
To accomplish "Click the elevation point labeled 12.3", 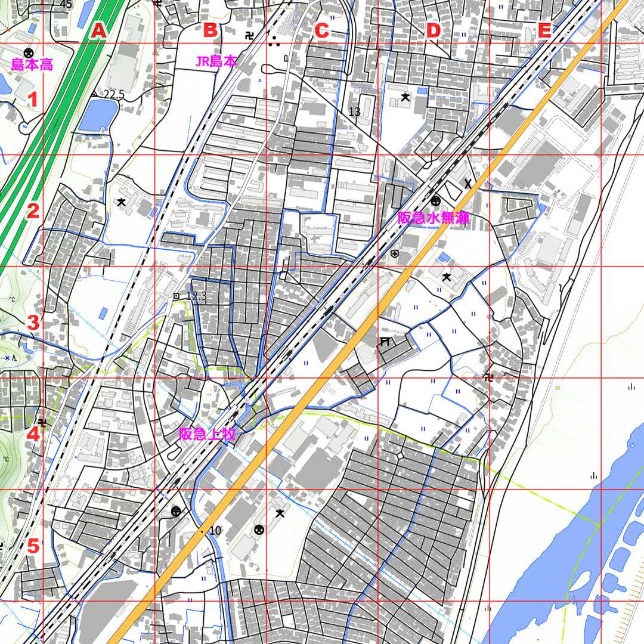I will coord(177,296).
